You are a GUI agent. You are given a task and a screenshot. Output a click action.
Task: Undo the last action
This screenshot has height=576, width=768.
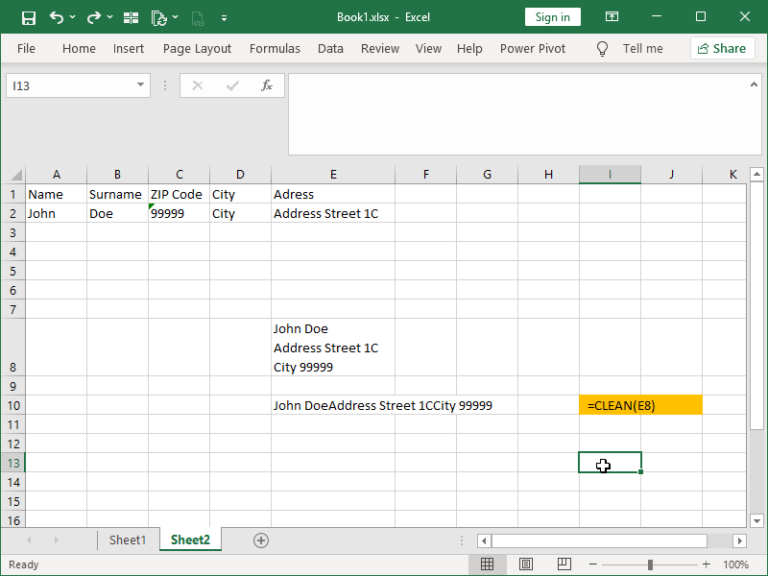coord(56,17)
